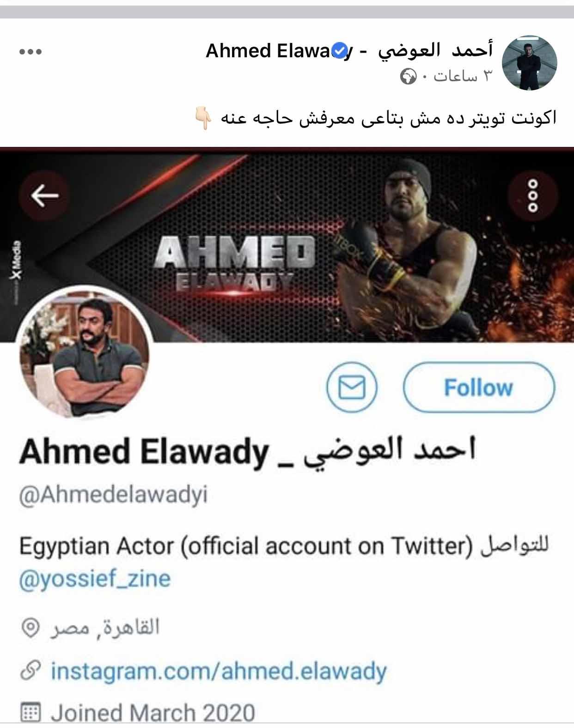
Task: View the circular Twitter profile photo
Action: tap(84, 353)
